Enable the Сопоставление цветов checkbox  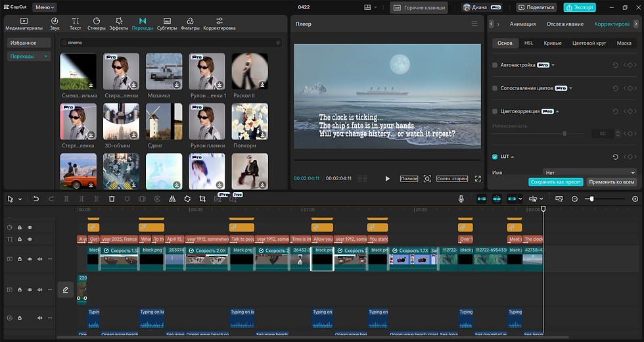click(495, 88)
